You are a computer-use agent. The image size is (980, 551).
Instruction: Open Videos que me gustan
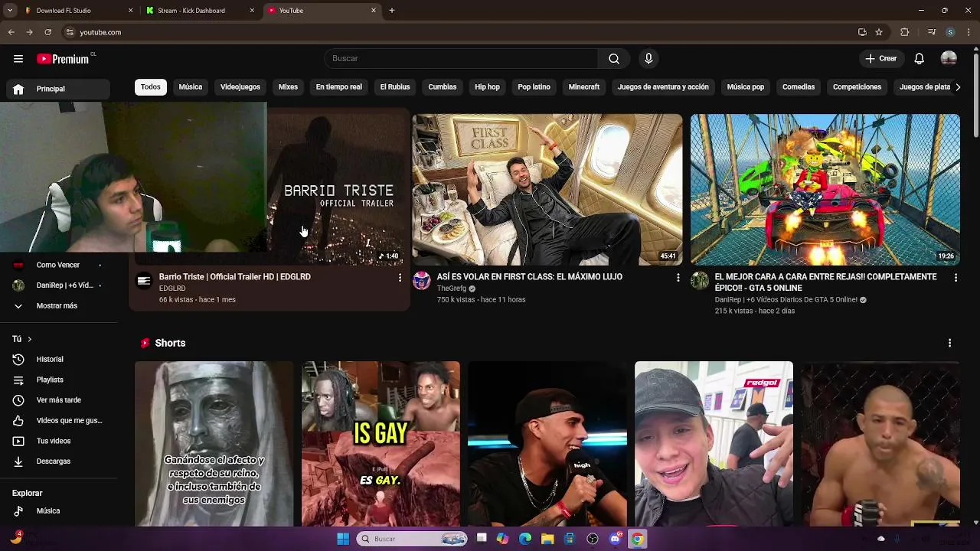(x=58, y=420)
